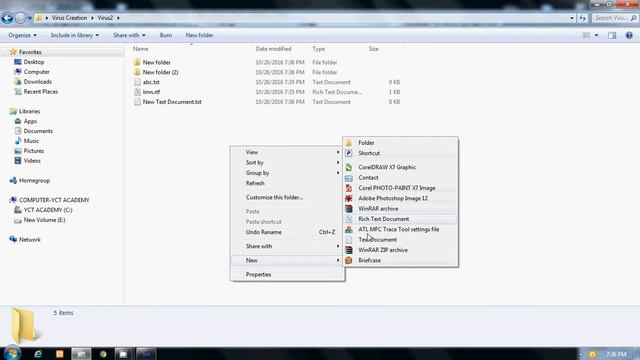
Task: Sort by Name column header
Action: tap(140, 49)
